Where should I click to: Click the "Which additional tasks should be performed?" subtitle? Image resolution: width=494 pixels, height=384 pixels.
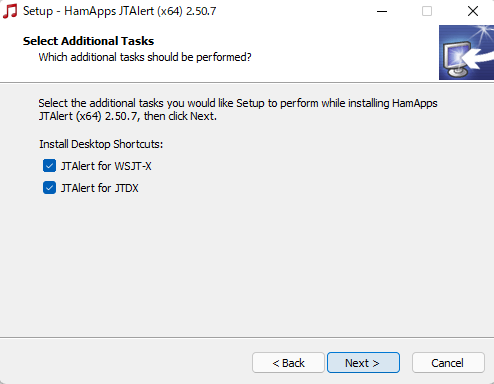pyautogui.click(x=145, y=57)
